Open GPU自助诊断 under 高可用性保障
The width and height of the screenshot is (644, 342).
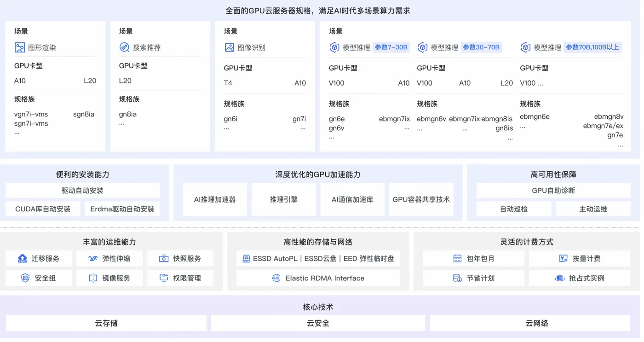click(554, 190)
